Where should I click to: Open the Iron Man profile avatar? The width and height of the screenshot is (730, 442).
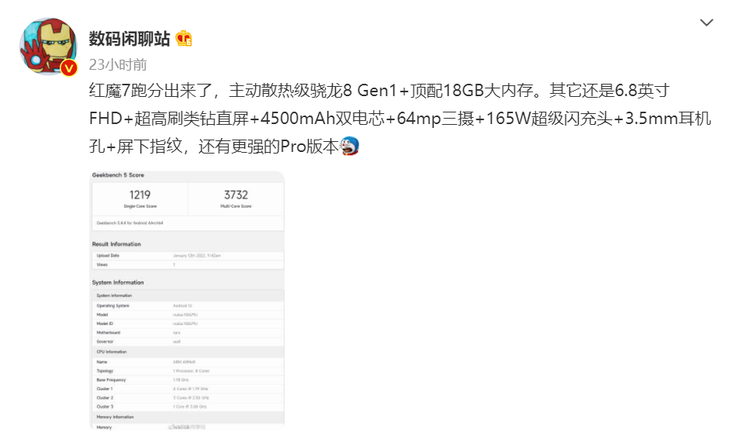(x=48, y=46)
